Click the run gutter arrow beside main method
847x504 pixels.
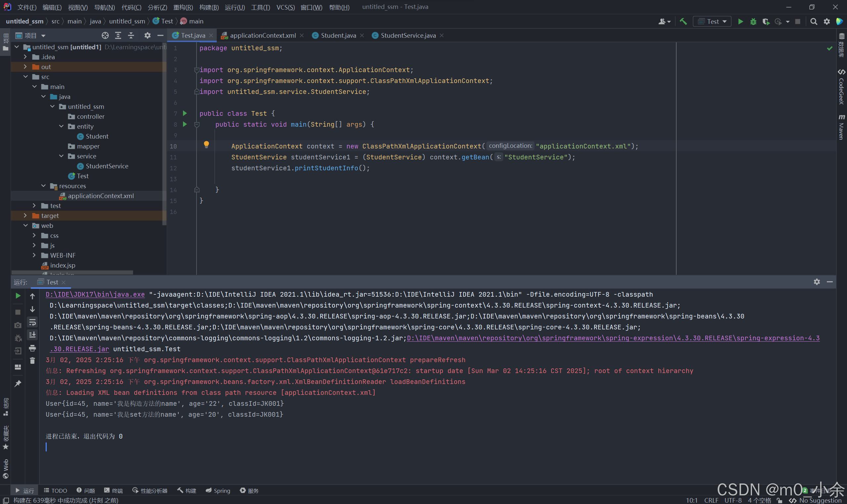coord(185,124)
